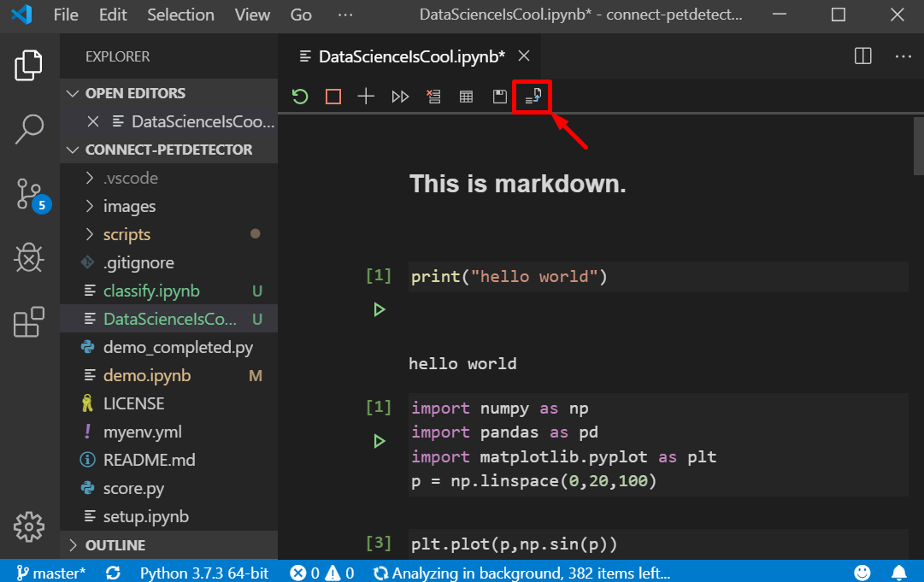924x582 pixels.
Task: Select DataScienceIsCo... in the folder tree
Action: [168, 319]
